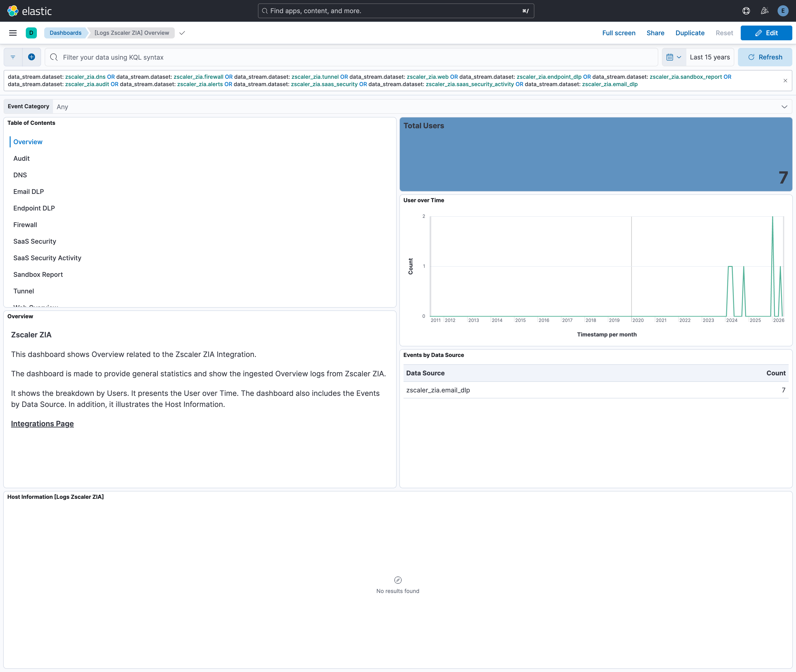The height and width of the screenshot is (672, 796).
Task: Open Sandbox Report entry
Action: [38, 274]
